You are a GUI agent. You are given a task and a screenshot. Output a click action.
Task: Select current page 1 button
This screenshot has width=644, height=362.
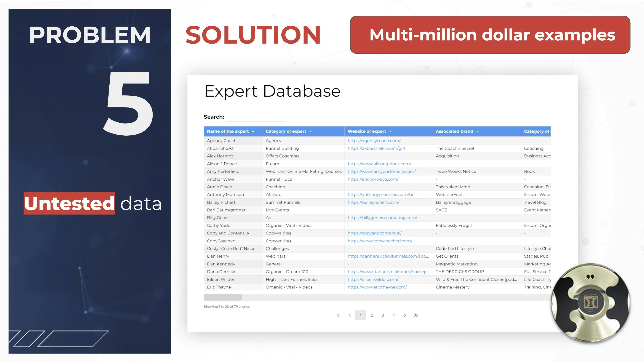pyautogui.click(x=361, y=315)
